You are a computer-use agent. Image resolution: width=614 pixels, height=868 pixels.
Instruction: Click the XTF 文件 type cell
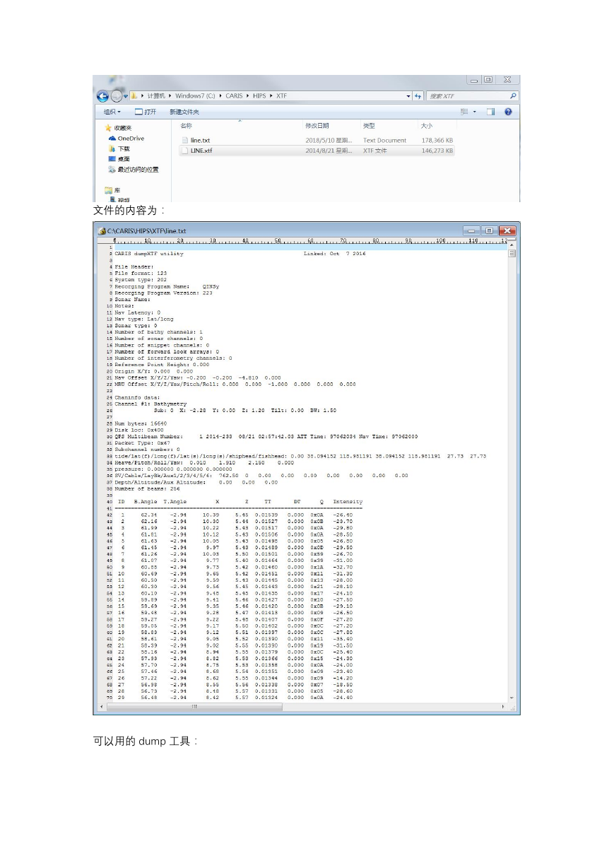(375, 151)
